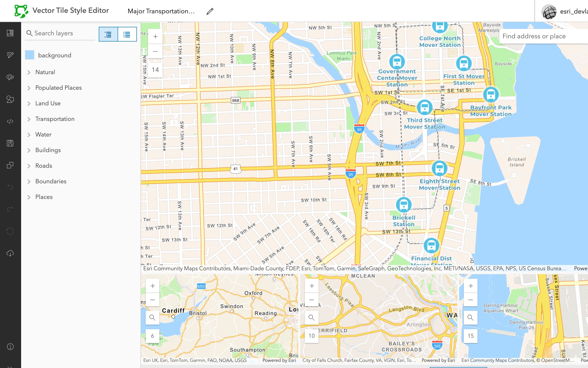Screen dimensions: 588x368
Task: Zoom in on the Arlington preview map
Action: [312, 286]
